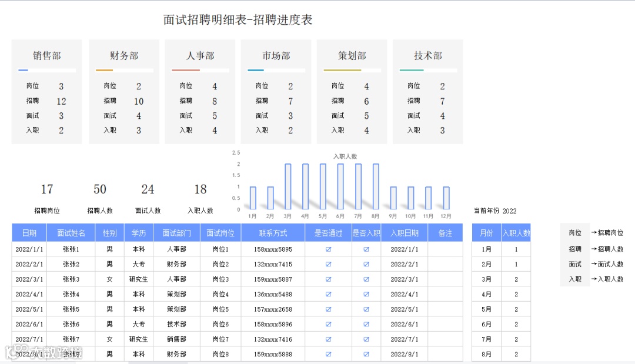Viewport: 635px width, 364px height.
Task: Click the 财务部 招聘 value 10
Action: (139, 101)
